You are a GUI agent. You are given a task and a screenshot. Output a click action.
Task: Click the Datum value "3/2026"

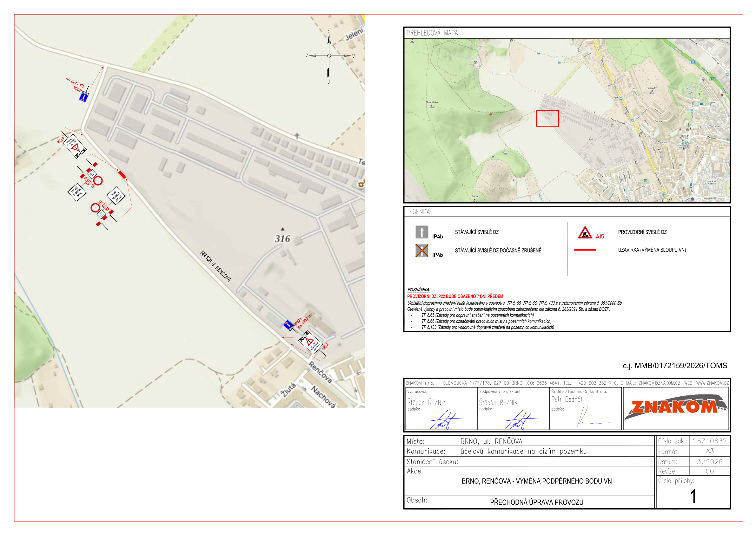710,462
